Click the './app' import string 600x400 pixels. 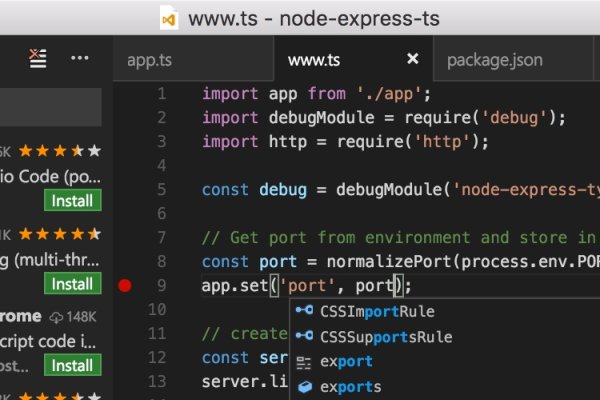[389, 94]
